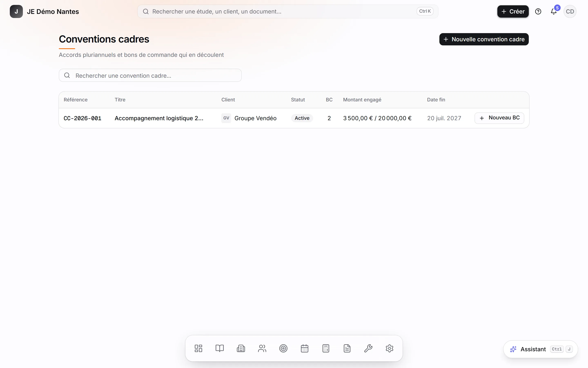The height and width of the screenshot is (368, 588).
Task: Click the Date fin column header
Action: click(436, 100)
